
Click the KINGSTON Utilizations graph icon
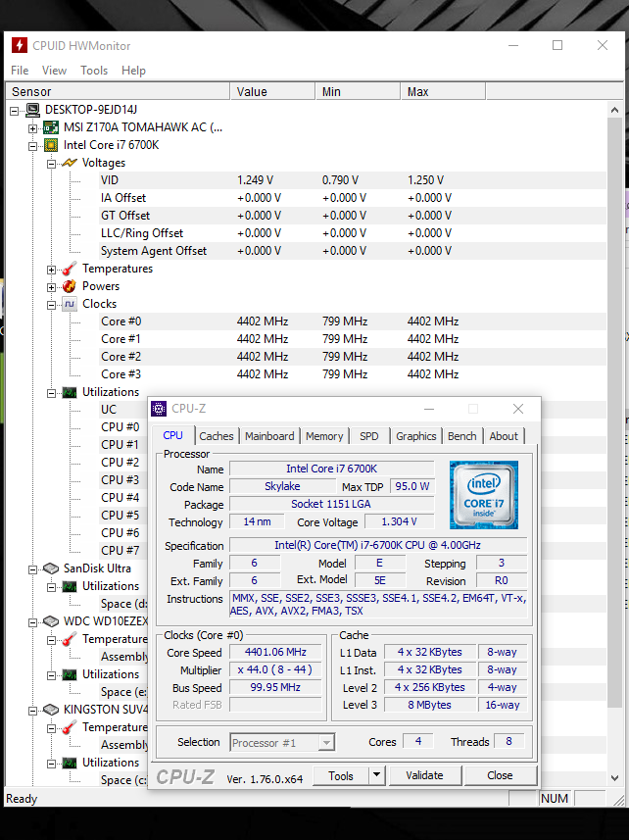70,763
